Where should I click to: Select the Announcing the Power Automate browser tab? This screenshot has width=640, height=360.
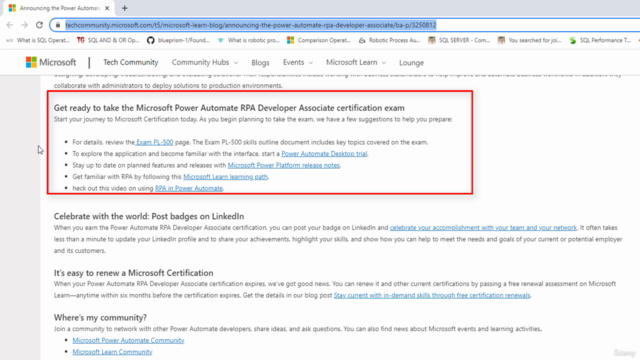click(x=59, y=8)
